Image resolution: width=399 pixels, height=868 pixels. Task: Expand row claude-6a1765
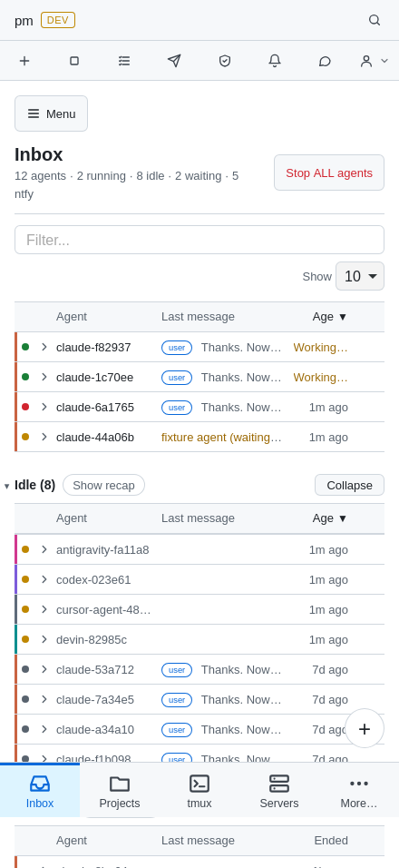(x=44, y=407)
